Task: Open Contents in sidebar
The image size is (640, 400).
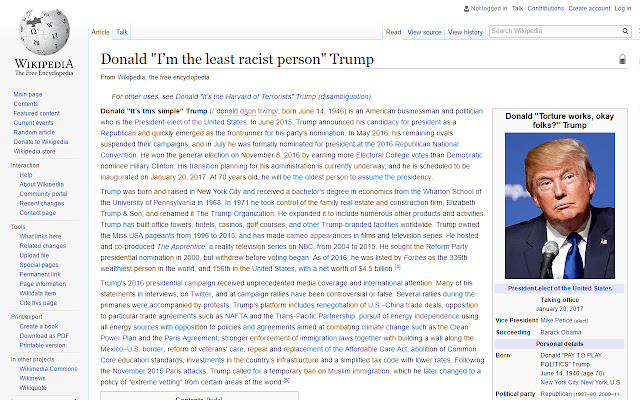Action: [x=25, y=104]
